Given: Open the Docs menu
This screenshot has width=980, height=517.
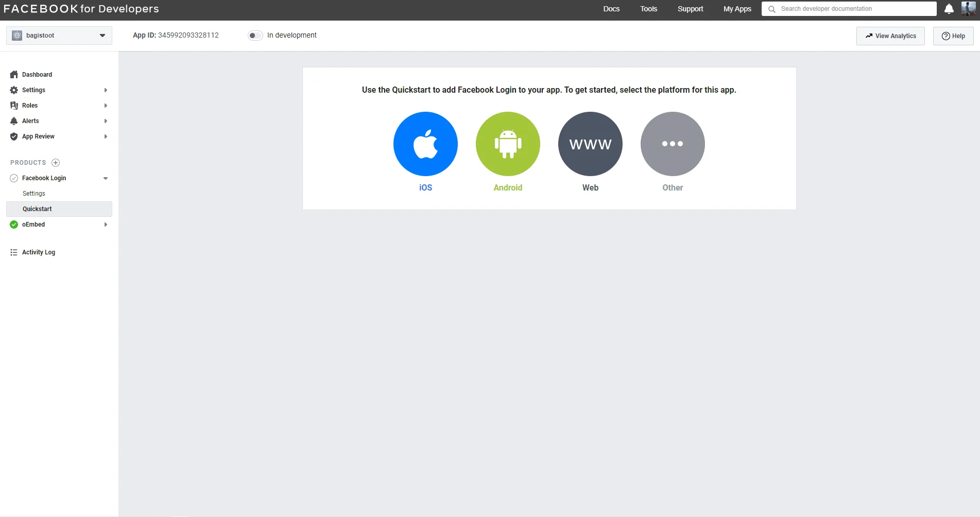Looking at the screenshot, I should 611,9.
